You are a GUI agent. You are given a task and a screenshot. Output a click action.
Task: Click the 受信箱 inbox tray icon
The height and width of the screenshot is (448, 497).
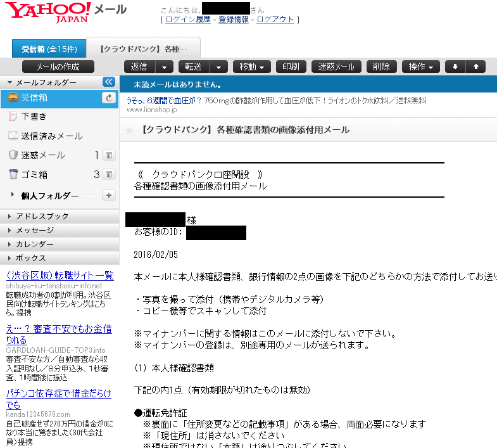click(x=13, y=97)
